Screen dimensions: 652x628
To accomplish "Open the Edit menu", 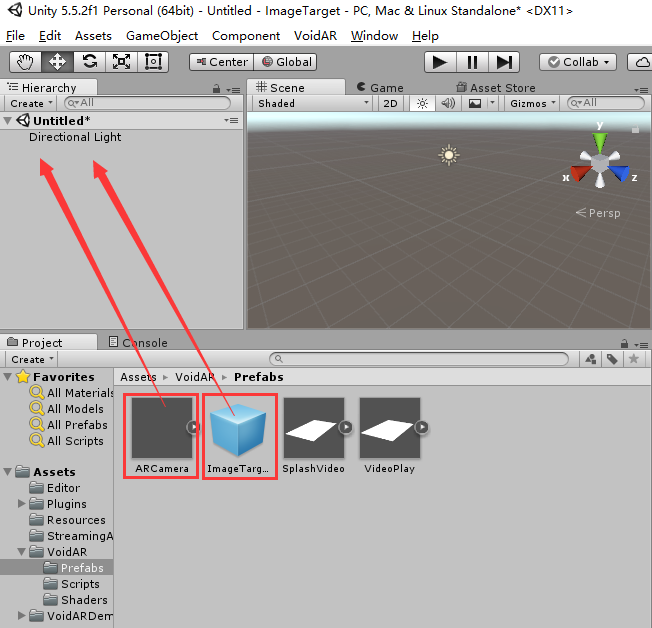I will [50, 36].
